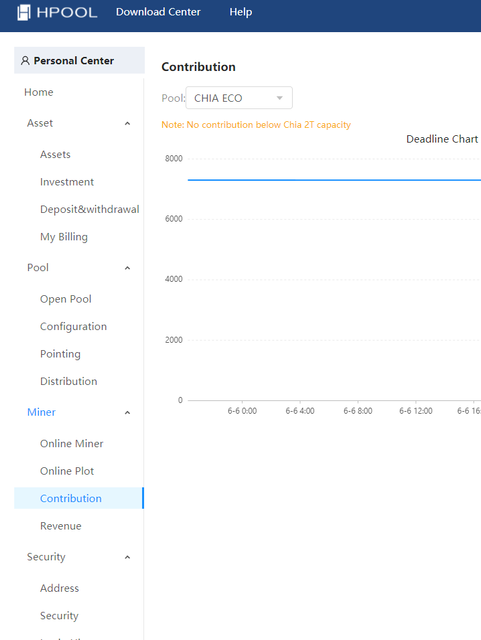This screenshot has width=481, height=640.
Task: Select the highlighted Contribution sidebar item
Action: click(x=79, y=498)
